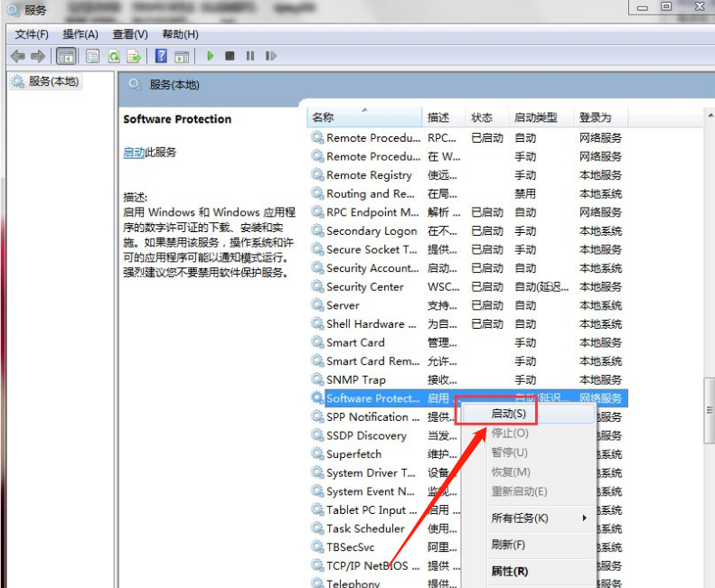Screen dimensions: 715x588
Task: Click the Export List toolbar icon
Action: click(134, 56)
